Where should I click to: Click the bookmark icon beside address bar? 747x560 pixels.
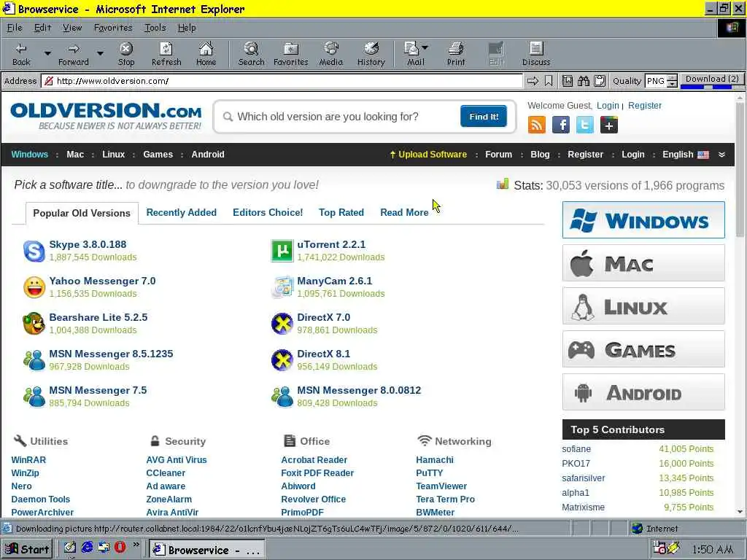point(549,81)
